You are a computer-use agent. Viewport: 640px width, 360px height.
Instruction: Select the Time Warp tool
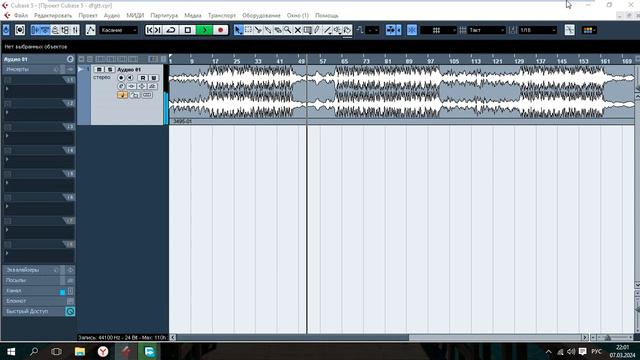307,30
